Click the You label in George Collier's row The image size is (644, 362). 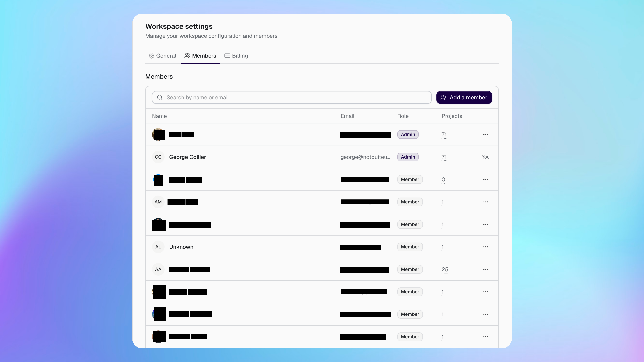(485, 157)
